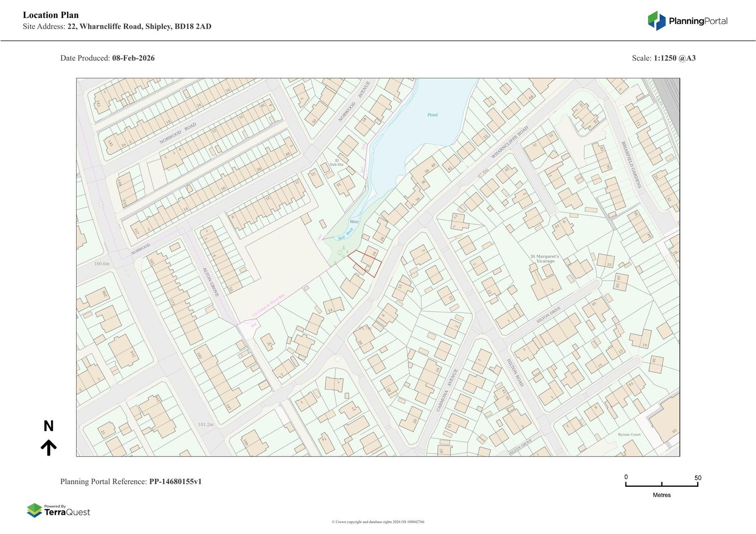Click the St Margaret's Vicarage label
The image size is (756, 534).
tap(545, 259)
